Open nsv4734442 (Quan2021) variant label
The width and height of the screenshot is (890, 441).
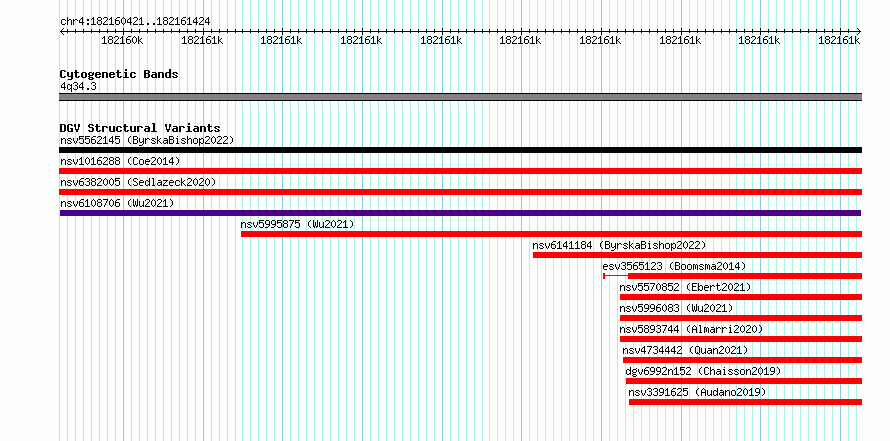685,350
